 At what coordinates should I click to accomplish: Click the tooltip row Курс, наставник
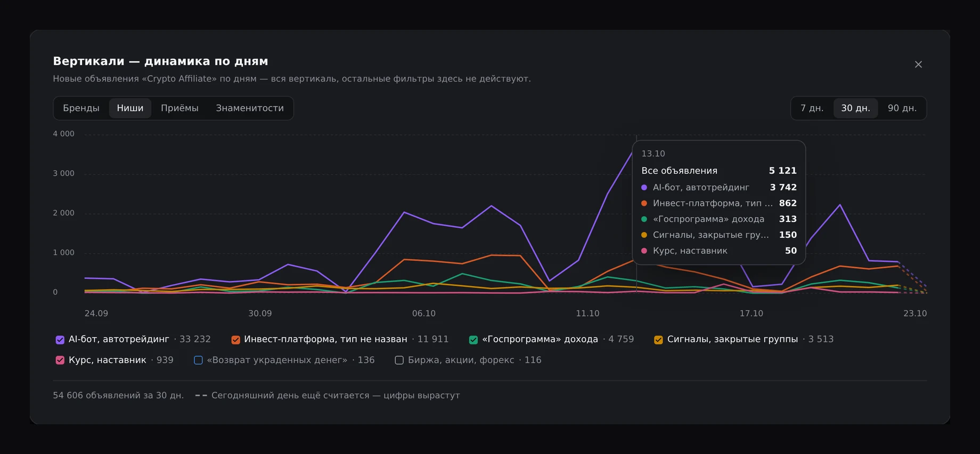tap(719, 251)
